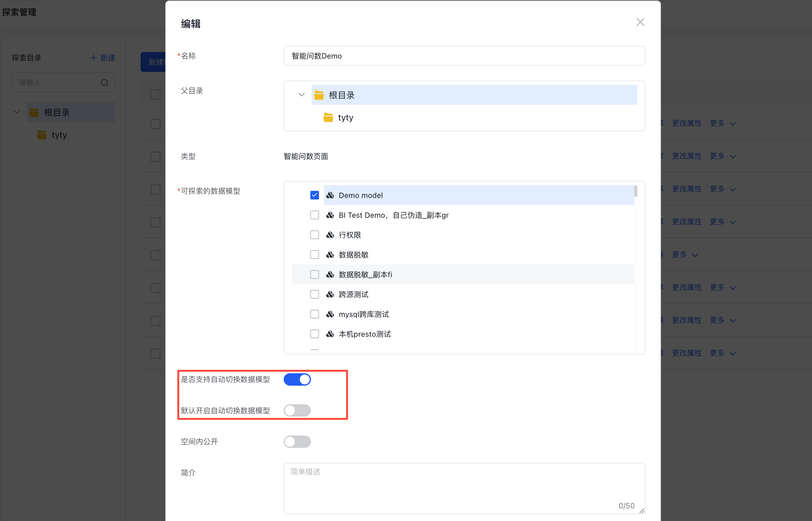Select tyty as parent directory
Screen dimensions: 812x521
[x=345, y=117]
